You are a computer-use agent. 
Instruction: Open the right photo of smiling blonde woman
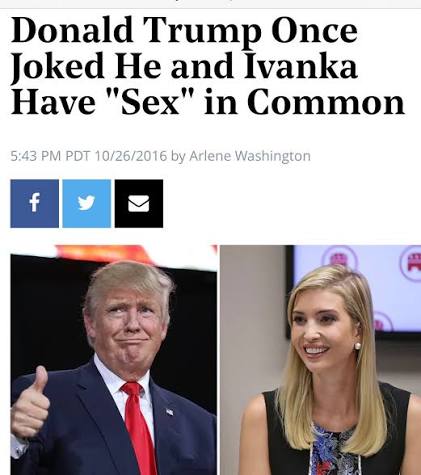(x=320, y=360)
